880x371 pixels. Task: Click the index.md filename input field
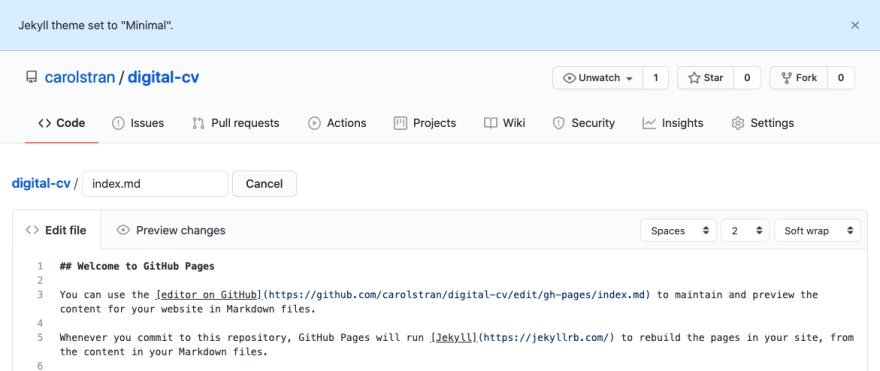coord(155,184)
